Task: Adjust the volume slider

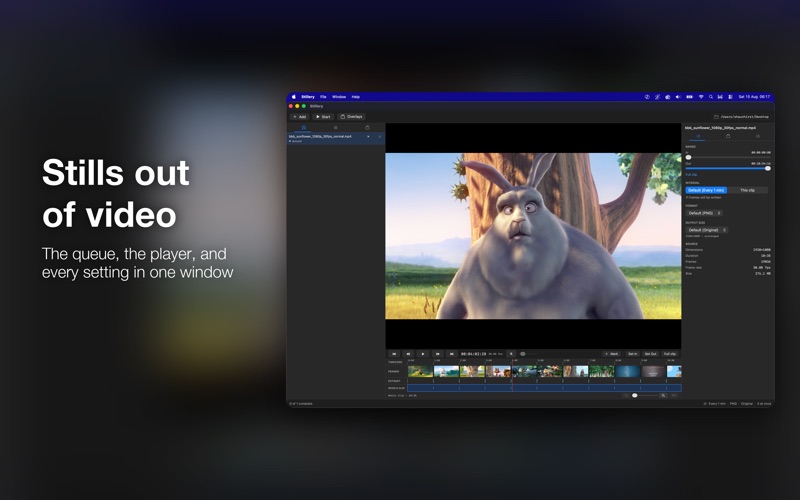Action: coord(527,354)
